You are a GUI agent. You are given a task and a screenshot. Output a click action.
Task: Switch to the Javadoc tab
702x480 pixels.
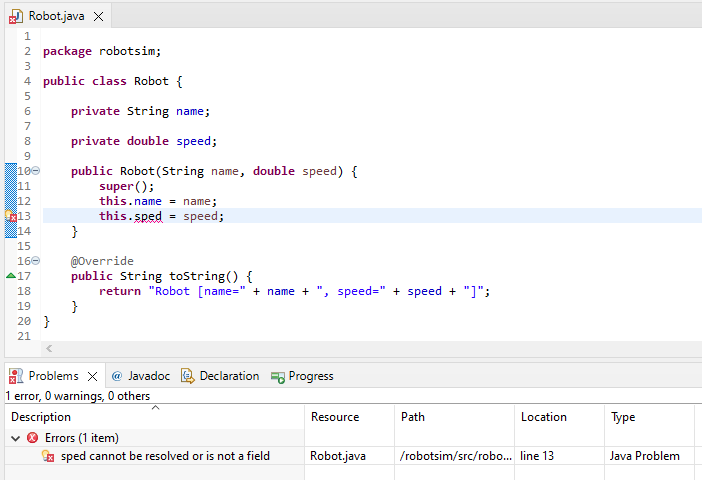pos(149,376)
